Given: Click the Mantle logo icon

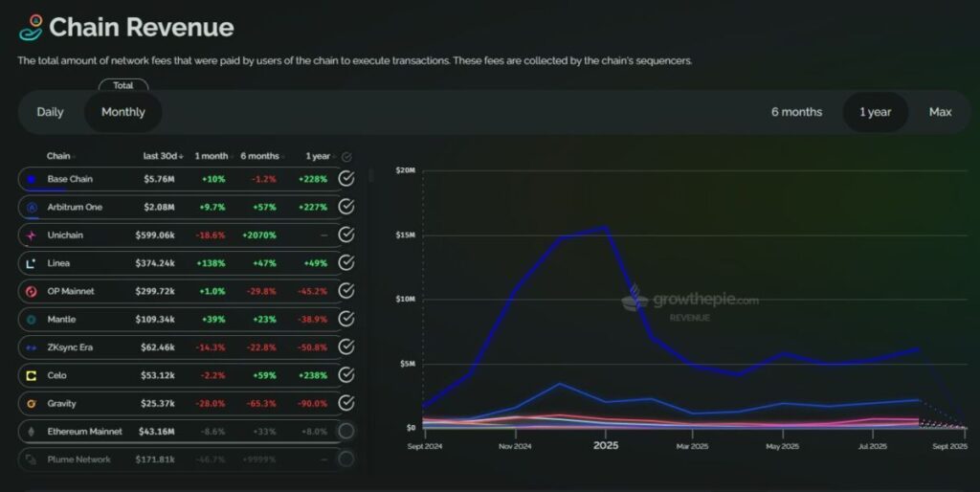Looking at the screenshot, I should coord(32,320).
